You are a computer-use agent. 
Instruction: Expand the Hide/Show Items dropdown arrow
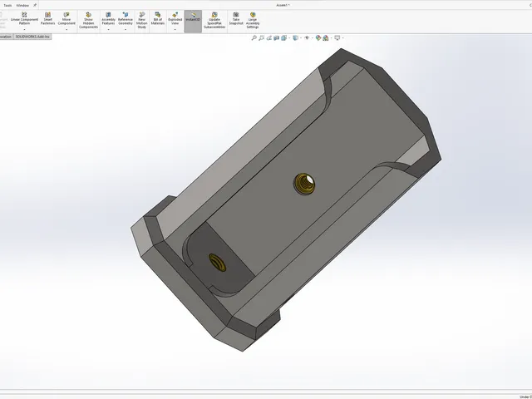313,38
